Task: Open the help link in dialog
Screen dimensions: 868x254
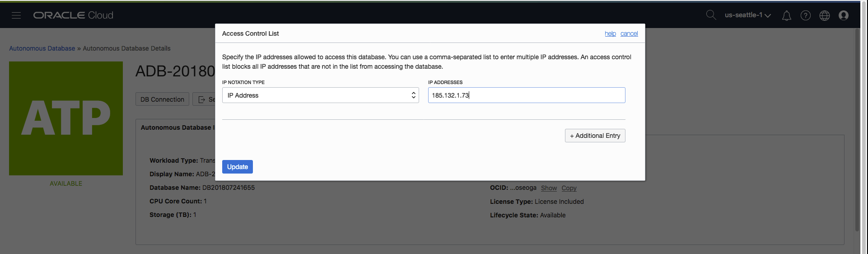Action: pos(610,34)
